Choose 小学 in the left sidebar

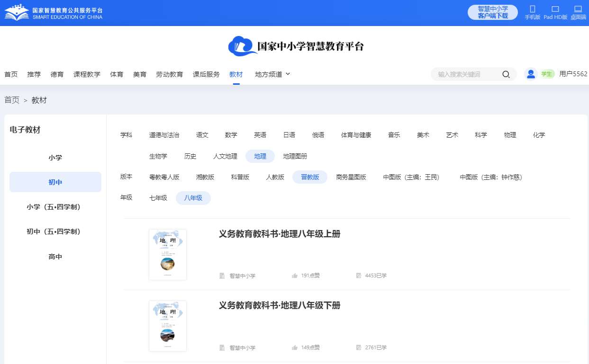pos(55,158)
